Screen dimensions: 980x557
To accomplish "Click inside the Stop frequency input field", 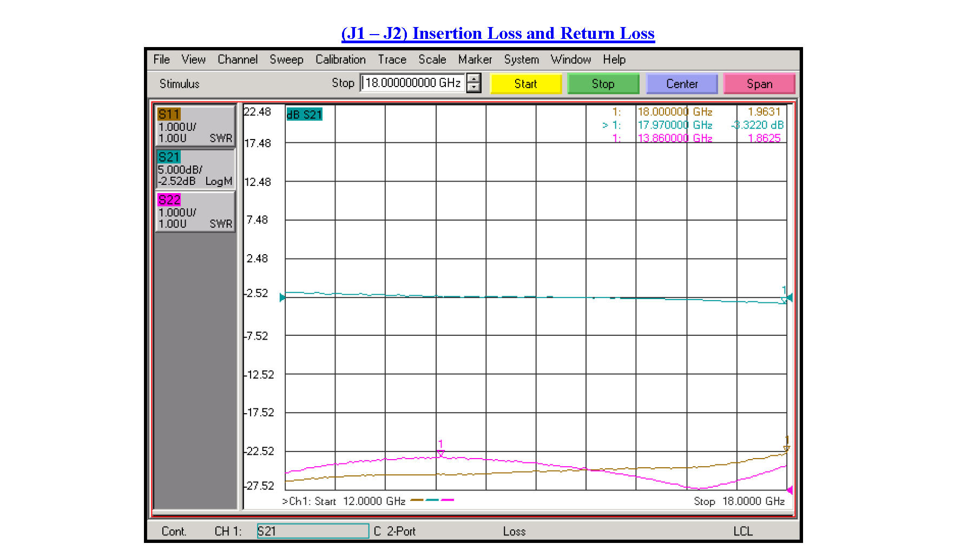I will point(413,83).
